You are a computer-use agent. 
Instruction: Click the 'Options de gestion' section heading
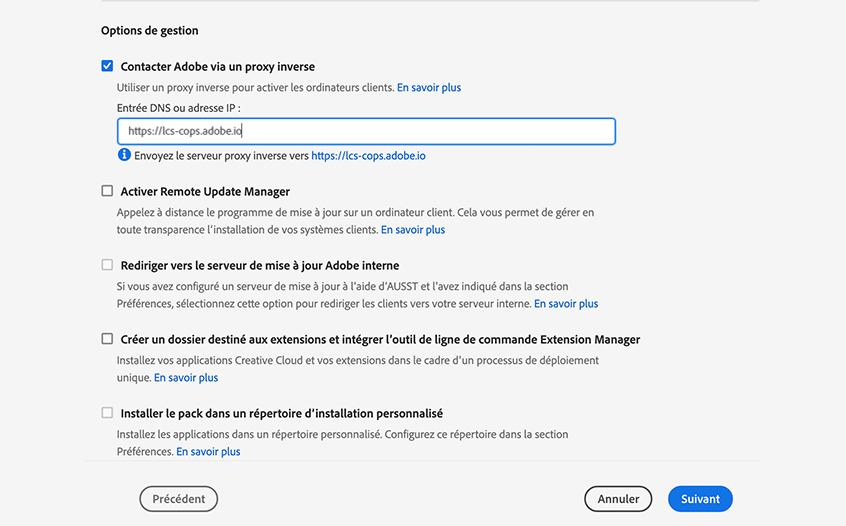click(x=149, y=31)
